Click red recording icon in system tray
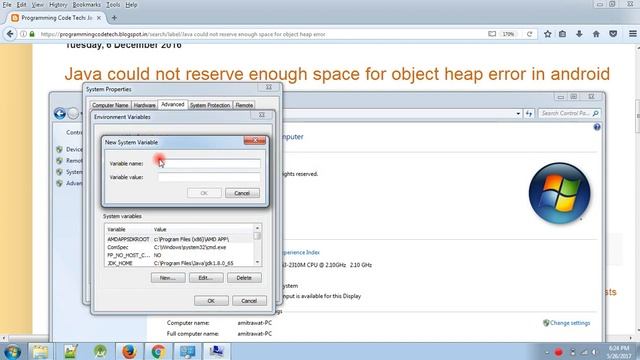This screenshot has width=640, height=360. 559,352
